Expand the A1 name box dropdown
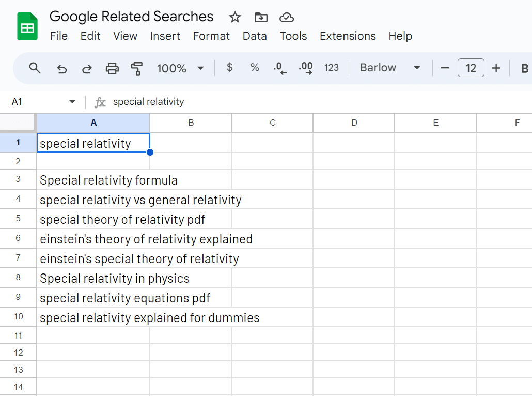This screenshot has width=532, height=396. click(x=72, y=102)
